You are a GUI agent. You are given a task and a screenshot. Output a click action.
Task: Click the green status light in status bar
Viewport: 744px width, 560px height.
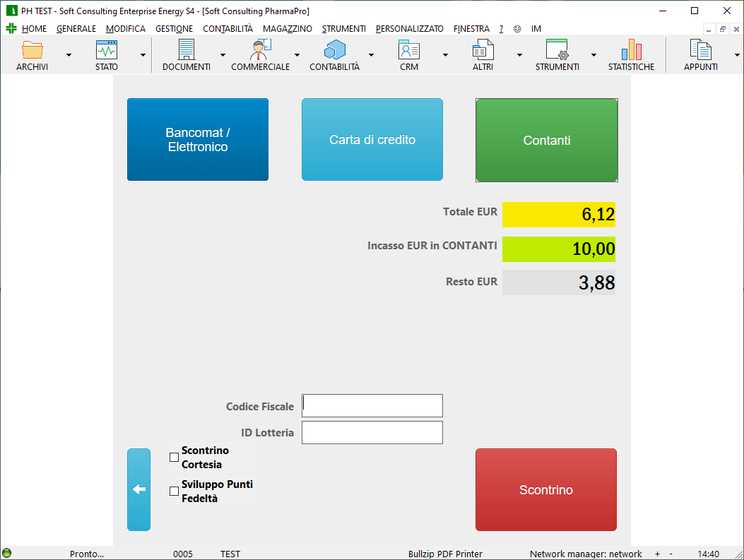coord(6,553)
